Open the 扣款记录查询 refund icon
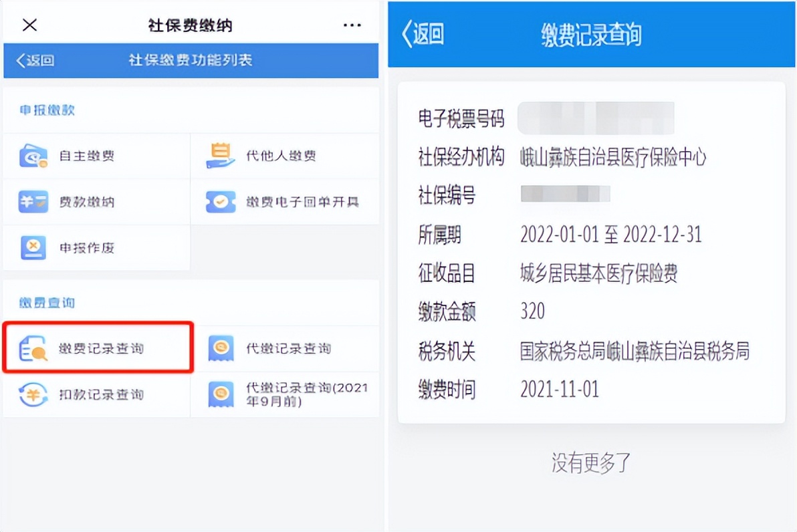Image resolution: width=797 pixels, height=532 pixels. 33,394
